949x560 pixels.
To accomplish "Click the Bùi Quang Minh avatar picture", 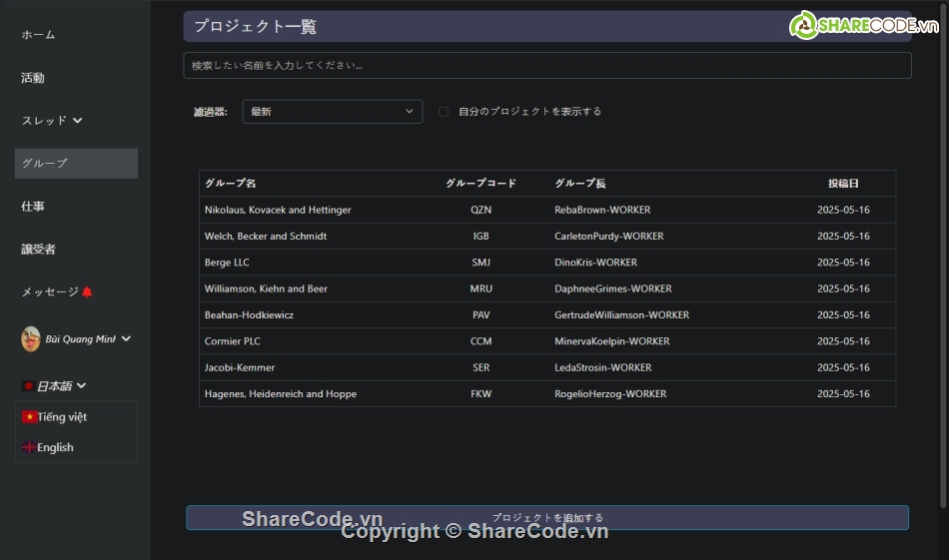I will [x=31, y=338].
